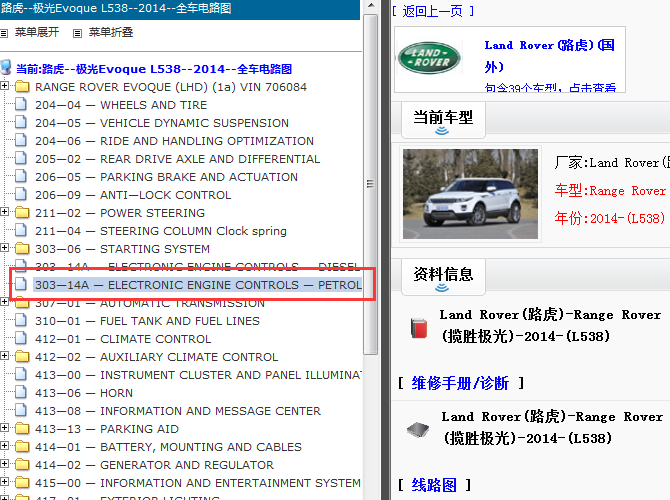
Task: Open the 线路图 link
Action: coord(434,485)
